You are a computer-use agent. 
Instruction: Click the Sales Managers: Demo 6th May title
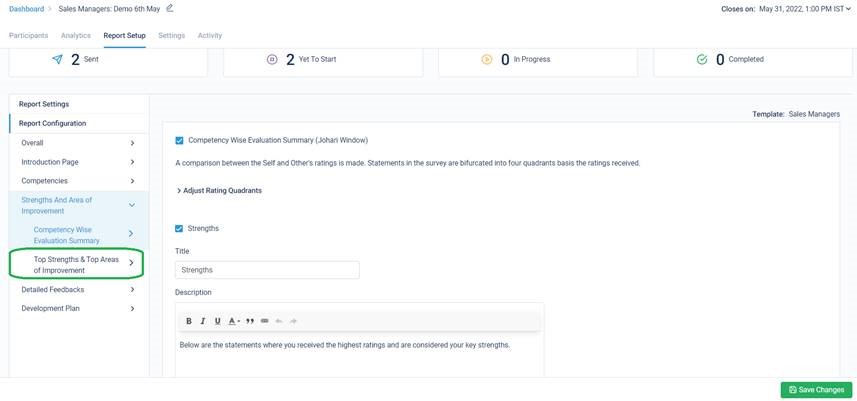tap(109, 9)
